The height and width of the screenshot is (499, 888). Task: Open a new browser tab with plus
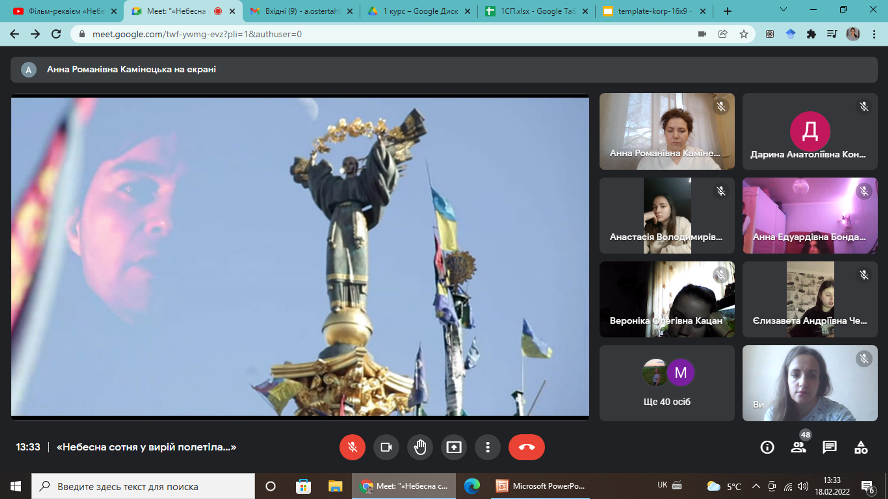727,11
